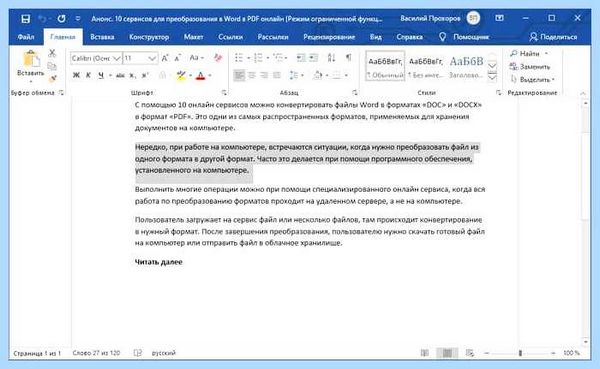Open the Шрифт font dialog launcher

click(x=224, y=93)
